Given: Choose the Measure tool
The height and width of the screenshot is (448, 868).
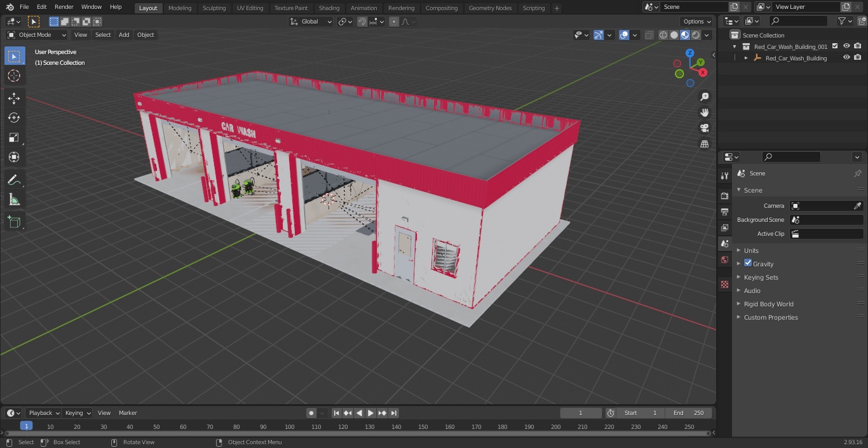Looking at the screenshot, I should click(14, 200).
